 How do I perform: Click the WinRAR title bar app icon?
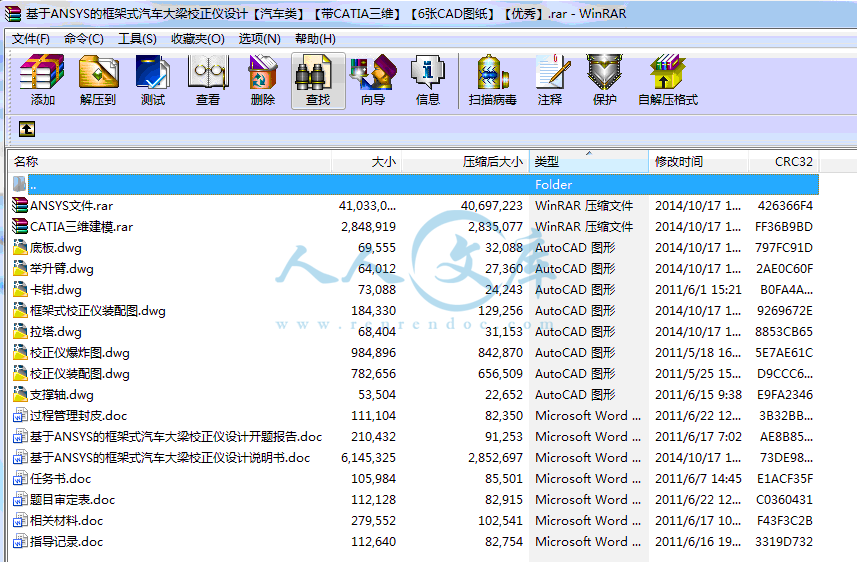[13, 14]
